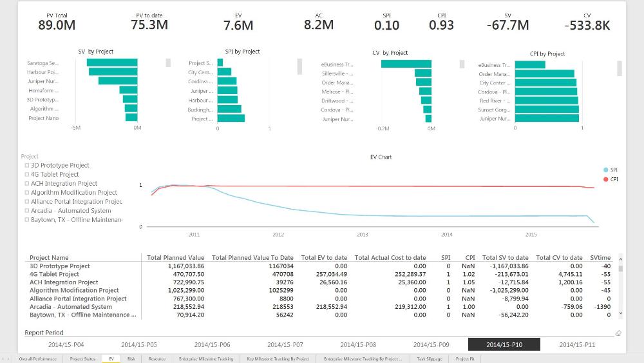Check the 3D Prototype Project checkbox
Image resolution: width=644 pixels, height=363 pixels.
27,166
